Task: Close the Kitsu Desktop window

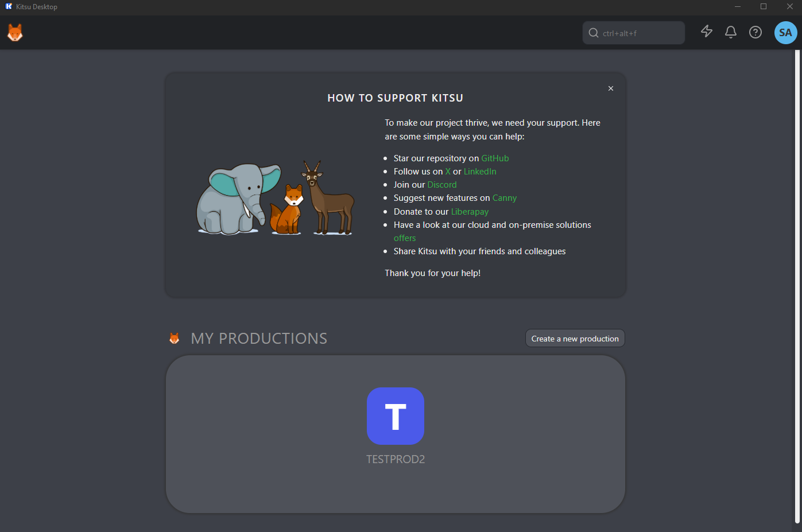Action: [789, 7]
